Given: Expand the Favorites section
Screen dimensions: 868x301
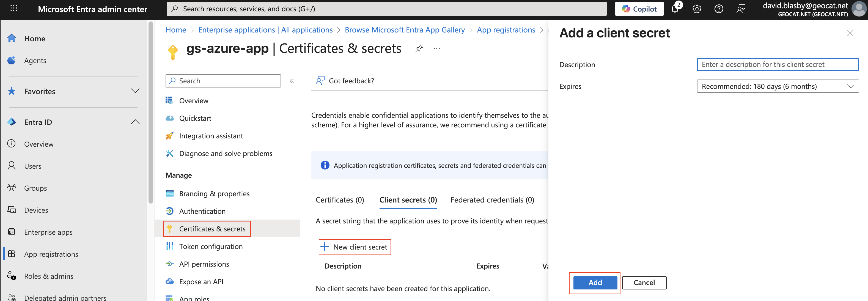Looking at the screenshot, I should (135, 91).
